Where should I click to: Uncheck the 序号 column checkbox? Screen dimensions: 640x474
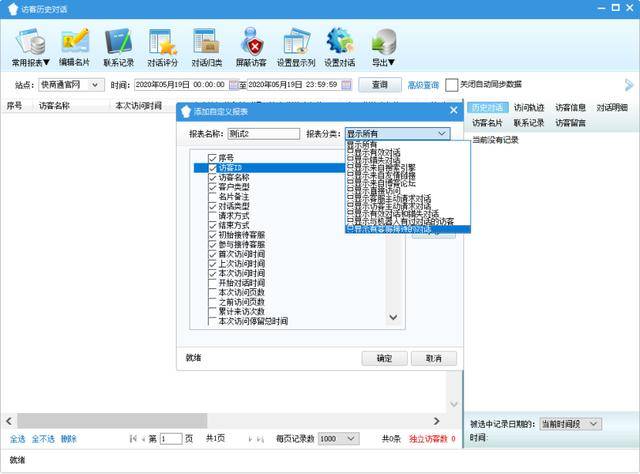[x=212, y=158]
